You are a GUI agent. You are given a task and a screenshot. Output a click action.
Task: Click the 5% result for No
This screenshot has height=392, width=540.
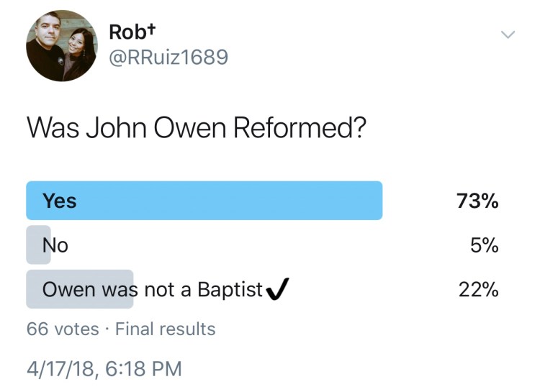tap(483, 245)
